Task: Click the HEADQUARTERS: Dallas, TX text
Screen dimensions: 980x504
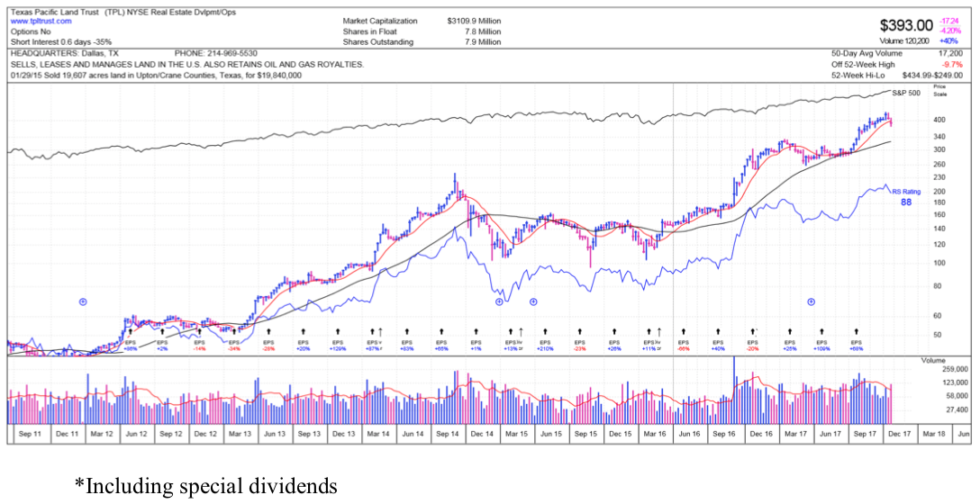Action: coord(64,54)
